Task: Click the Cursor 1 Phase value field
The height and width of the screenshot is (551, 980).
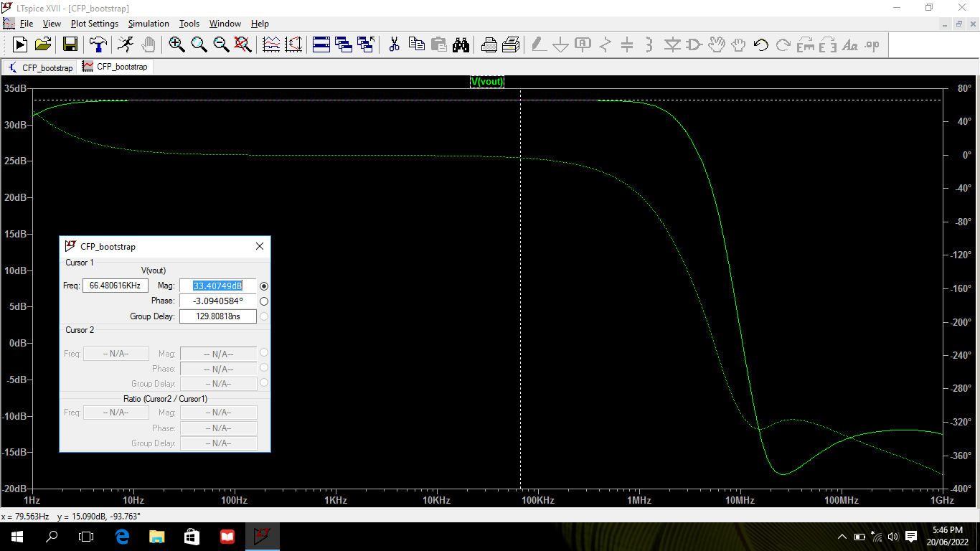Action: coord(218,301)
